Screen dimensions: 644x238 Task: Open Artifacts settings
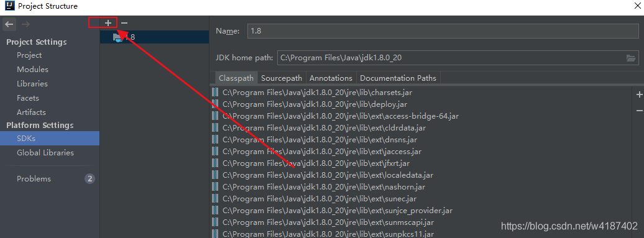click(31, 112)
